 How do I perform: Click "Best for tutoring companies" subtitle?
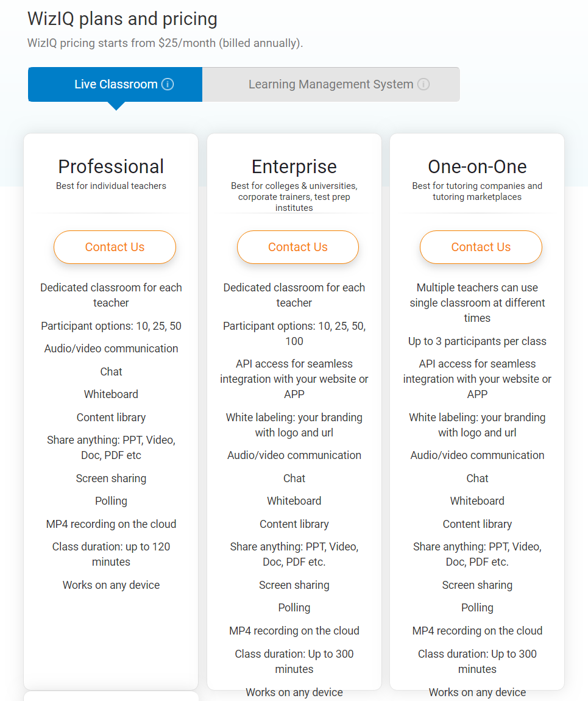477,191
